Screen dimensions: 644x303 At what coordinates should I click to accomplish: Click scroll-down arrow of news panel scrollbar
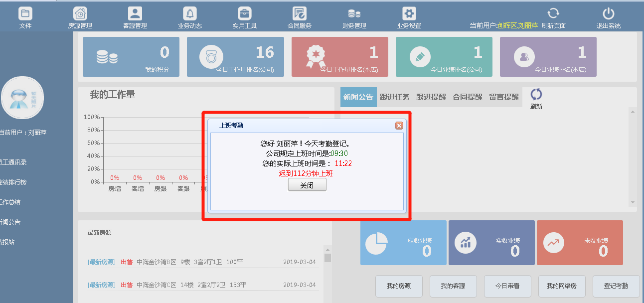[633, 202]
